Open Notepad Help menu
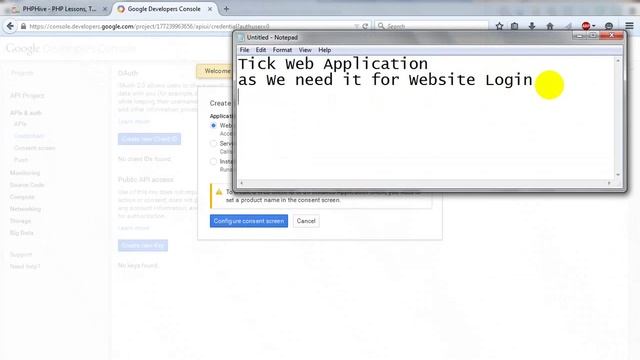This screenshot has height=360, width=640. pyautogui.click(x=324, y=50)
